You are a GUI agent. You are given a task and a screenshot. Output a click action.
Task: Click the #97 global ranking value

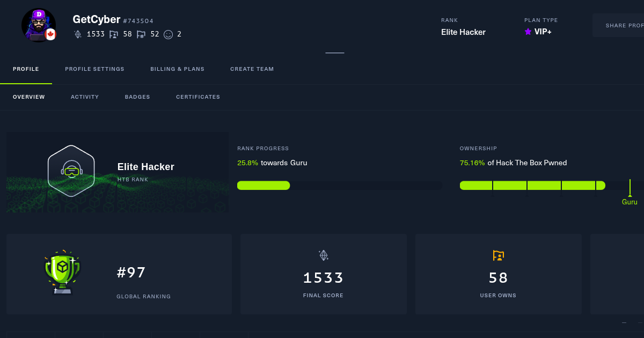pyautogui.click(x=131, y=273)
